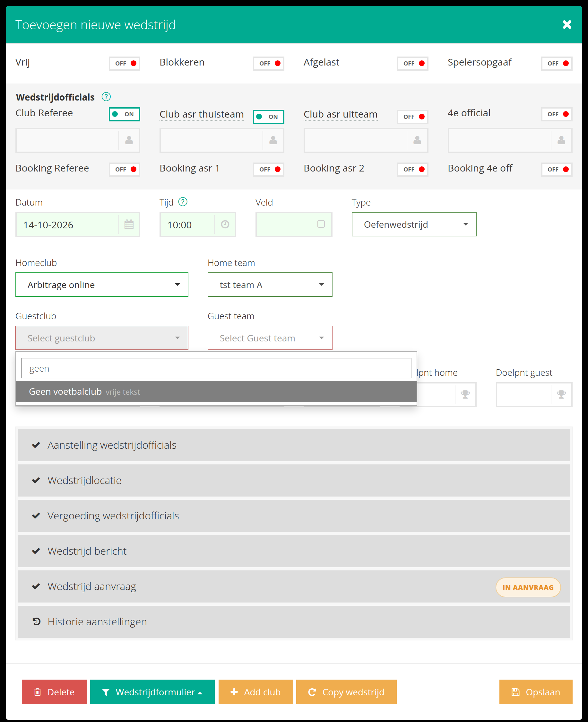This screenshot has height=722, width=588.
Task: Turn off Club asr thuisteam switch
Action: 269,117
